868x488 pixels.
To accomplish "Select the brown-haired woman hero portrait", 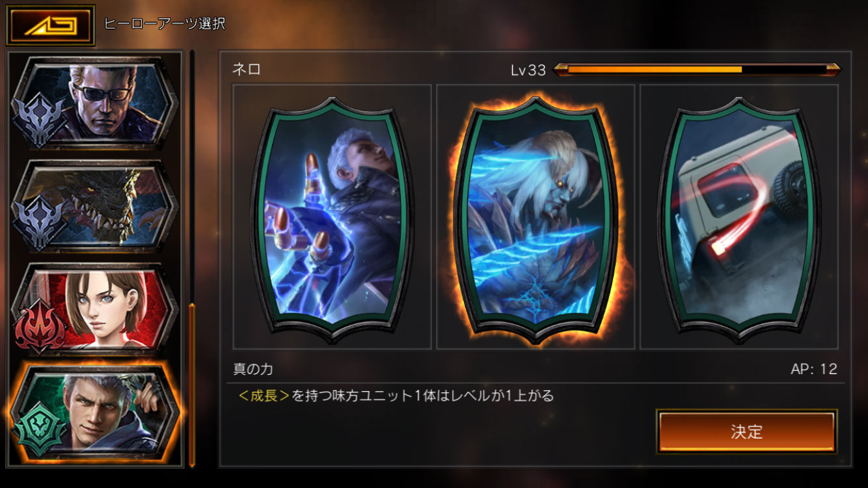I will pyautogui.click(x=95, y=308).
